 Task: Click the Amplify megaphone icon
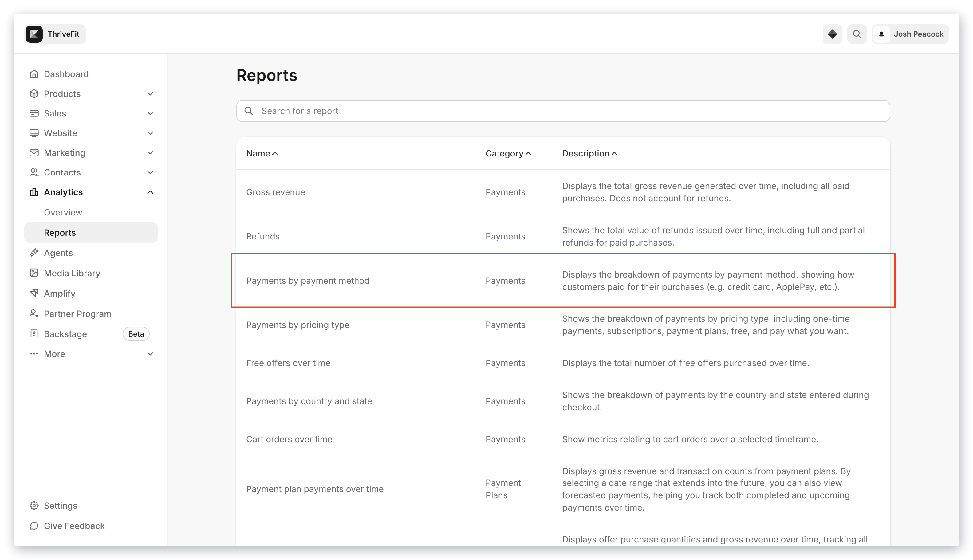click(x=34, y=293)
